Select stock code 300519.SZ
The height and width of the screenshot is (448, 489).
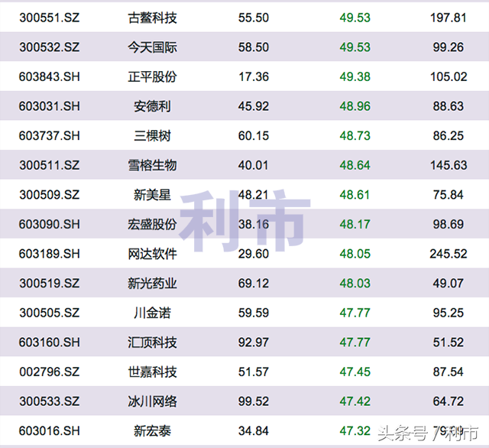pyautogui.click(x=49, y=284)
